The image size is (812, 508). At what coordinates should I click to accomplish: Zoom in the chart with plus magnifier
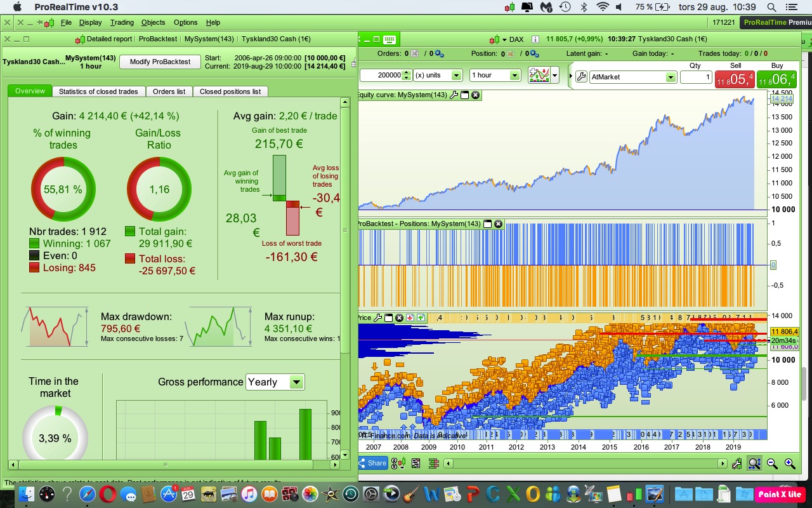point(790,464)
